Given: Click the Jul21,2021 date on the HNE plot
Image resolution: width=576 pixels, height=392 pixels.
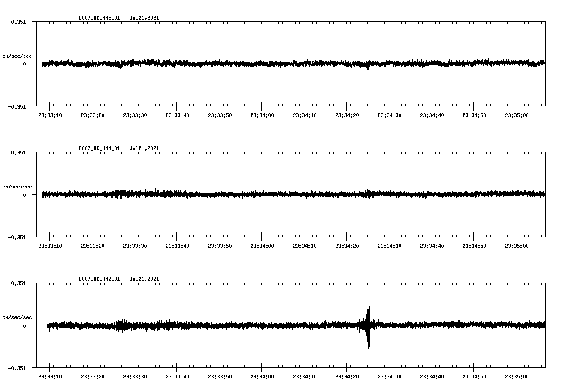Looking at the screenshot, I should (x=144, y=18).
